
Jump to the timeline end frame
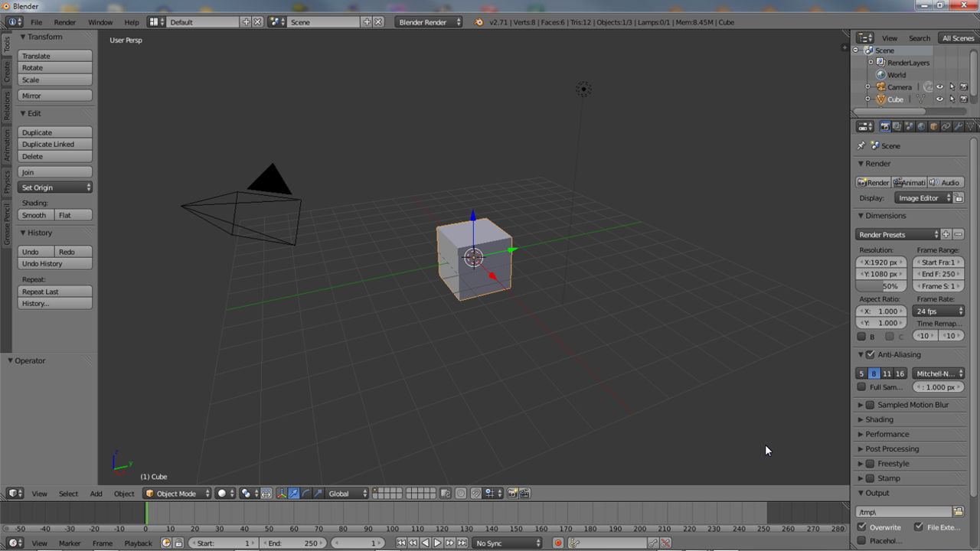tap(462, 543)
